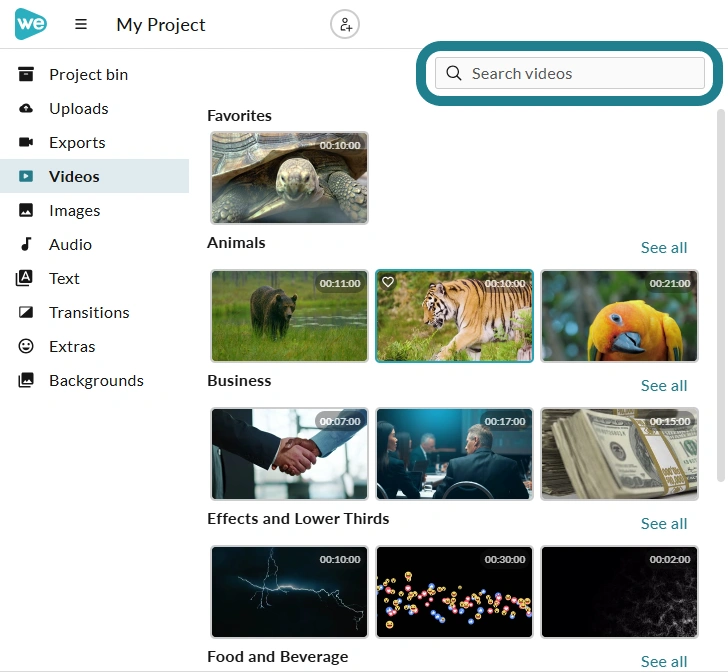Select the business meeting video
This screenshot has height=672, width=728.
454,454
